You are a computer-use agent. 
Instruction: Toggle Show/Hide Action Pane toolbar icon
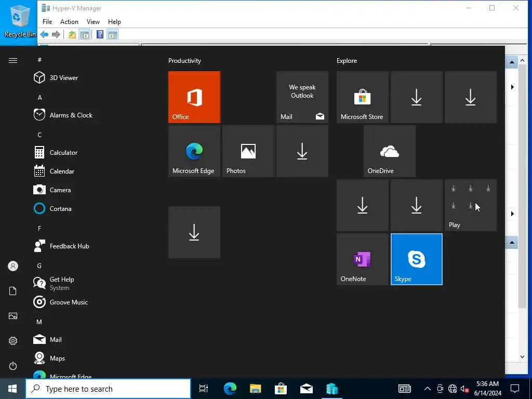tap(112, 34)
